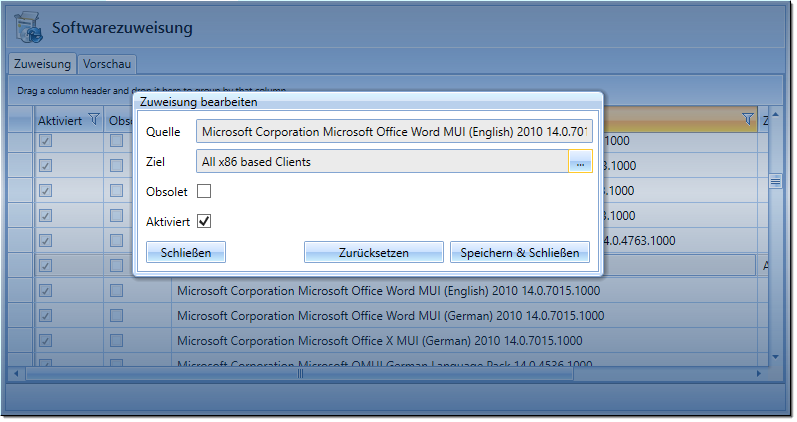This screenshot has height=422, width=797.
Task: Switch to the Vorschau tab
Action: [x=107, y=64]
